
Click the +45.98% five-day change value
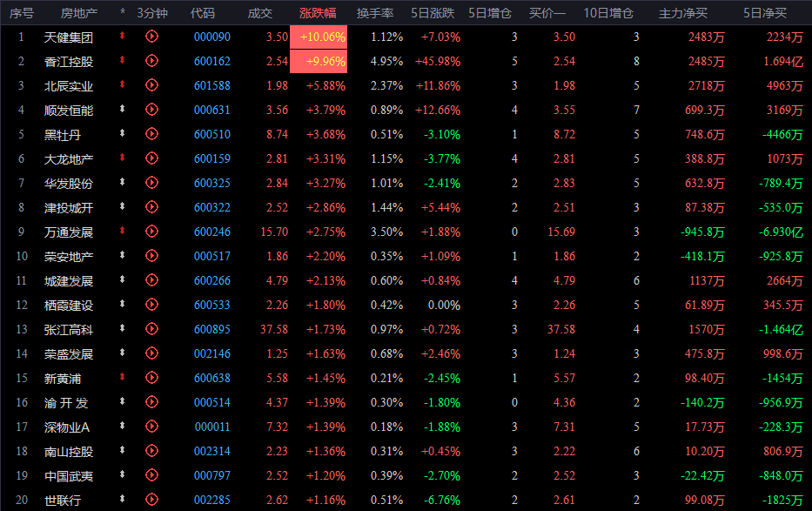438,61
